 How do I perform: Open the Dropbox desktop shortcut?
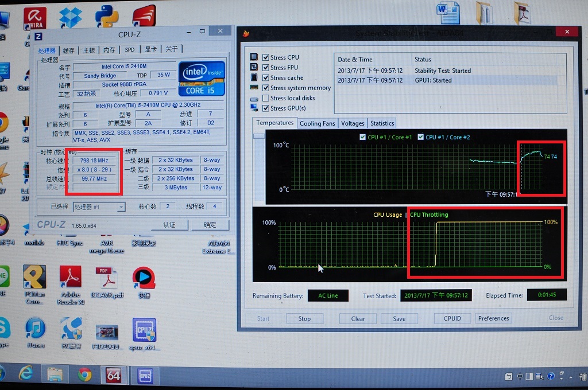coord(71,17)
